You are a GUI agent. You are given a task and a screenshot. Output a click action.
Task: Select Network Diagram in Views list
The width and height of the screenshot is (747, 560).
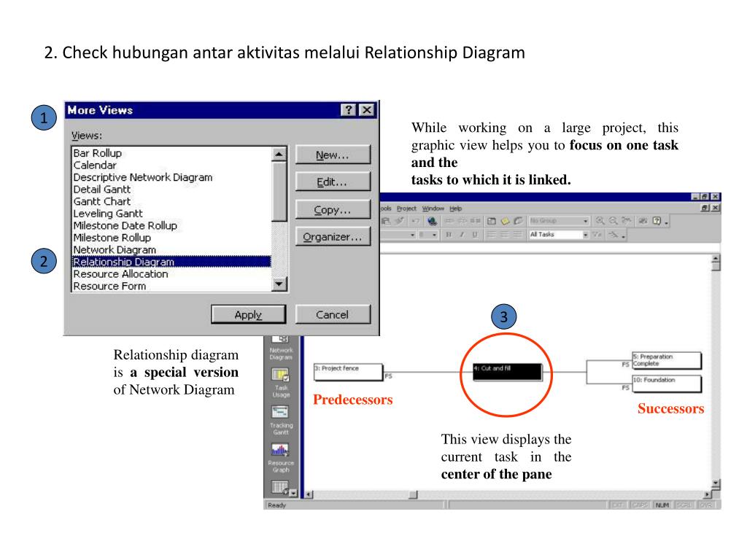click(x=171, y=250)
